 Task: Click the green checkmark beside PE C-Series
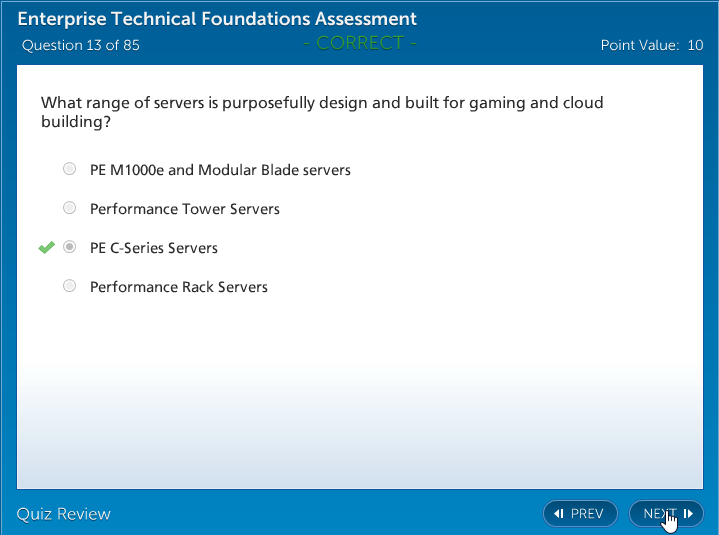(46, 247)
